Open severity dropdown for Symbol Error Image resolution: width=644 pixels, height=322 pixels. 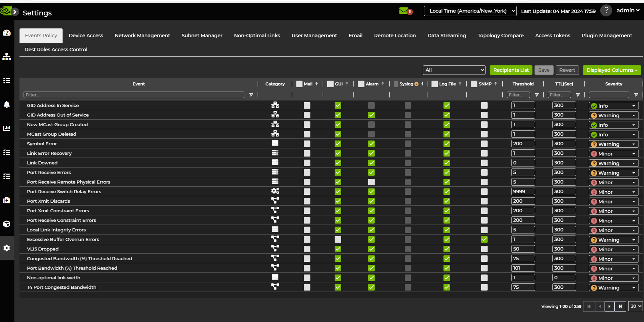(614, 144)
